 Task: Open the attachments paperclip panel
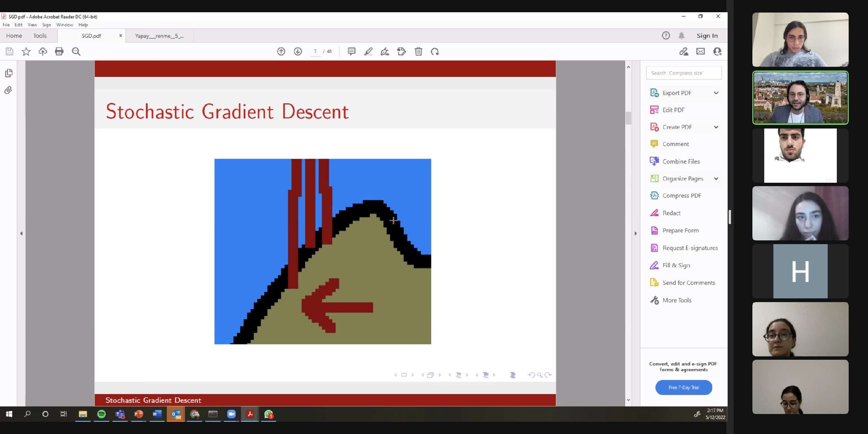coord(8,90)
